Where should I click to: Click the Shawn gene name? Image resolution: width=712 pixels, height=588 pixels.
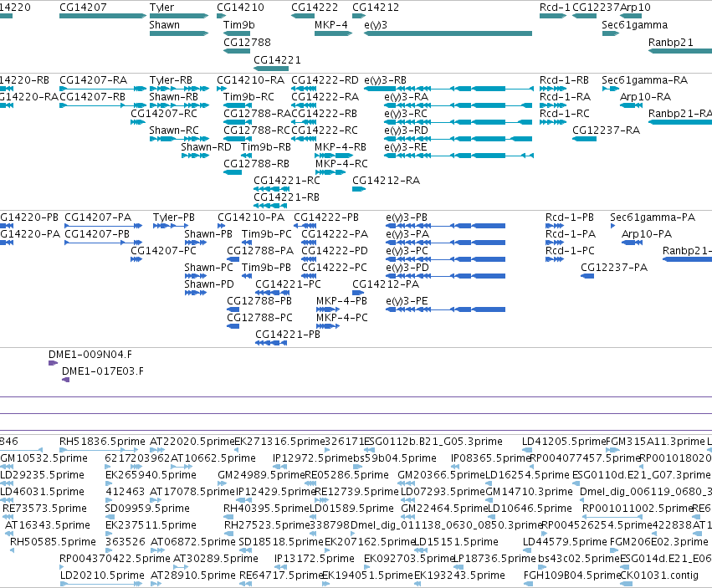164,25
